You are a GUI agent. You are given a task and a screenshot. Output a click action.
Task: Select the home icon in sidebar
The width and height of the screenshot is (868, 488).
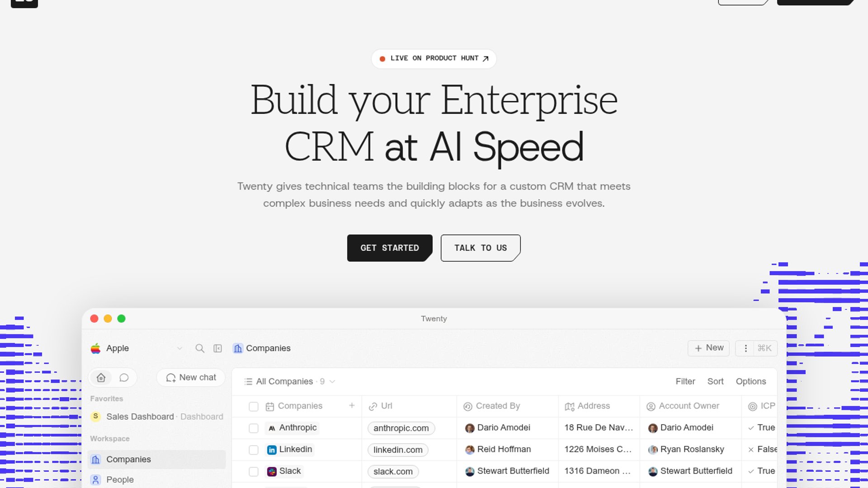point(101,377)
